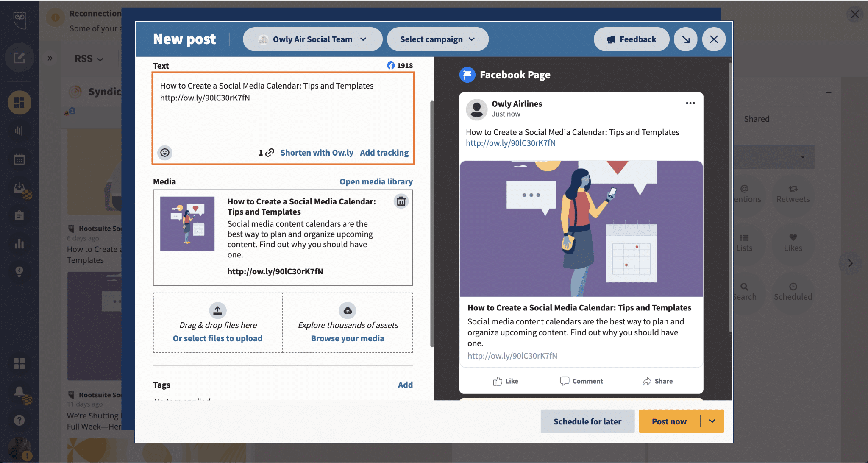Click the compose new post sidebar icon
The width and height of the screenshot is (868, 463).
tap(19, 58)
